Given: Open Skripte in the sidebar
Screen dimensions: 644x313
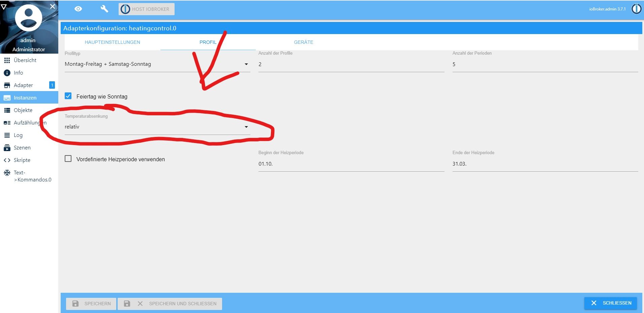Looking at the screenshot, I should (22, 160).
